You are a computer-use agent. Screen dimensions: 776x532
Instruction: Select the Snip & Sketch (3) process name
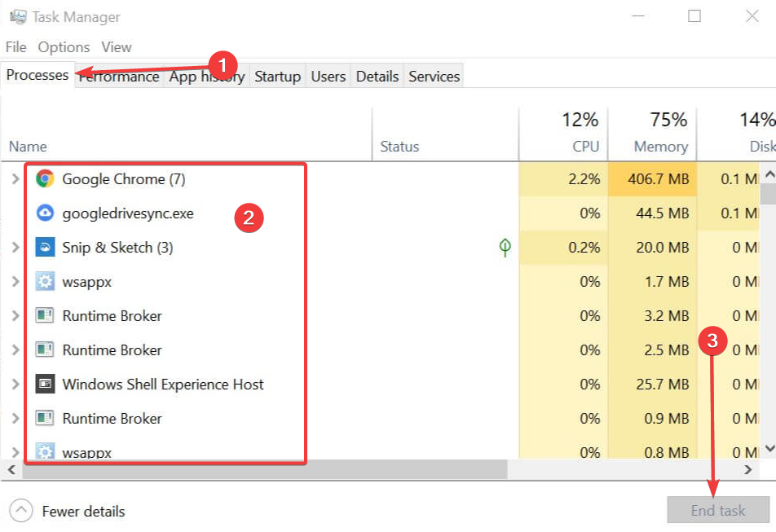tap(117, 247)
